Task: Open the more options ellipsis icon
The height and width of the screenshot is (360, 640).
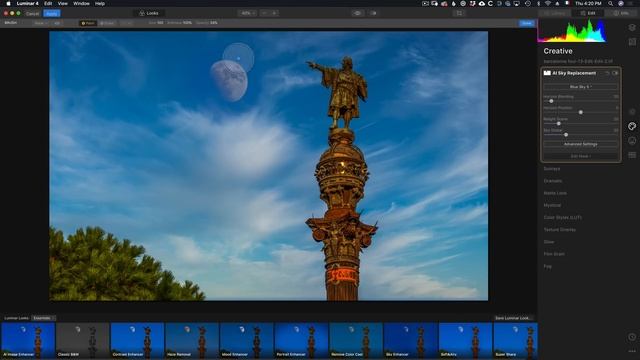Action: (632, 351)
